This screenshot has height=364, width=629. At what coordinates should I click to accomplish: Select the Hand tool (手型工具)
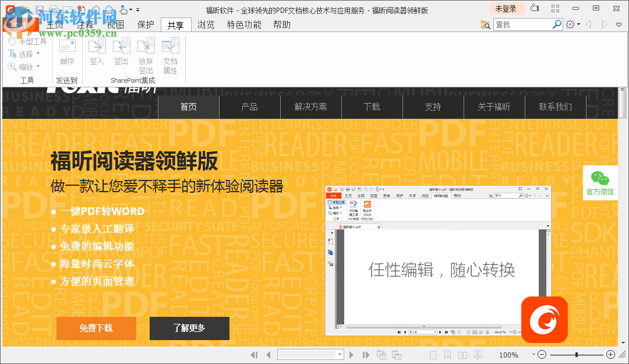point(27,41)
